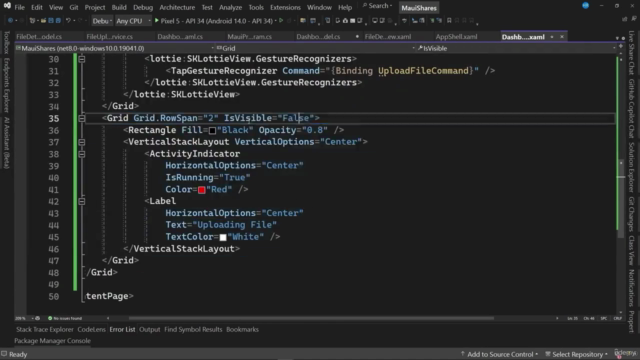The width and height of the screenshot is (640, 360).
Task: Start debugging with green play icon
Action: pyautogui.click(x=156, y=20)
